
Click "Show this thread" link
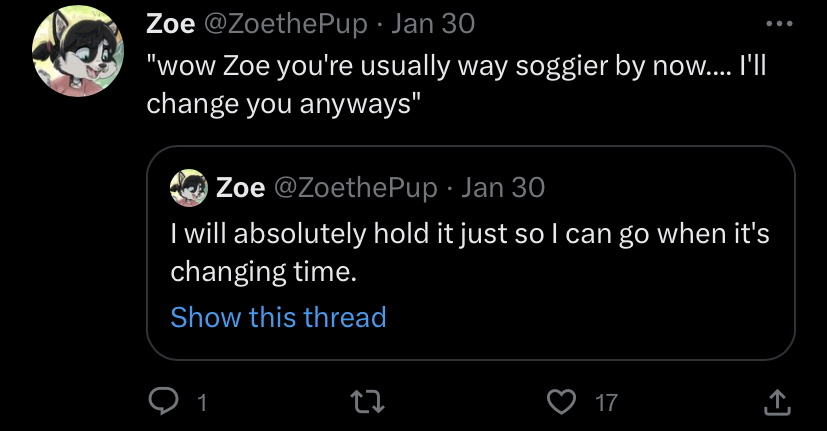[278, 318]
